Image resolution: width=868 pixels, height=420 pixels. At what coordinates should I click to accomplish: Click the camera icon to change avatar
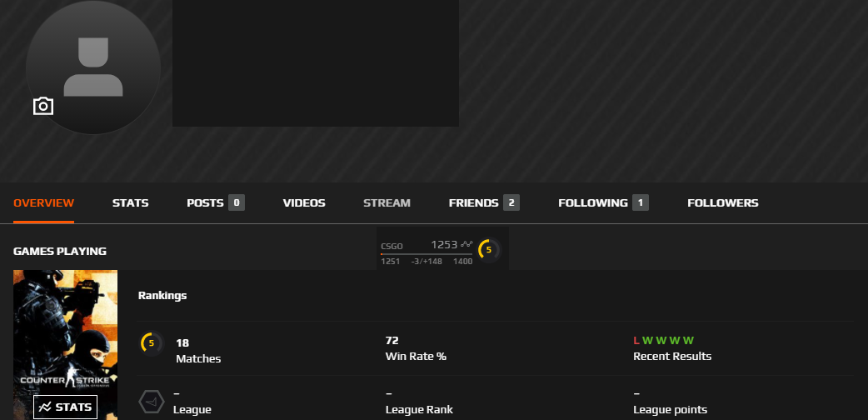click(43, 106)
